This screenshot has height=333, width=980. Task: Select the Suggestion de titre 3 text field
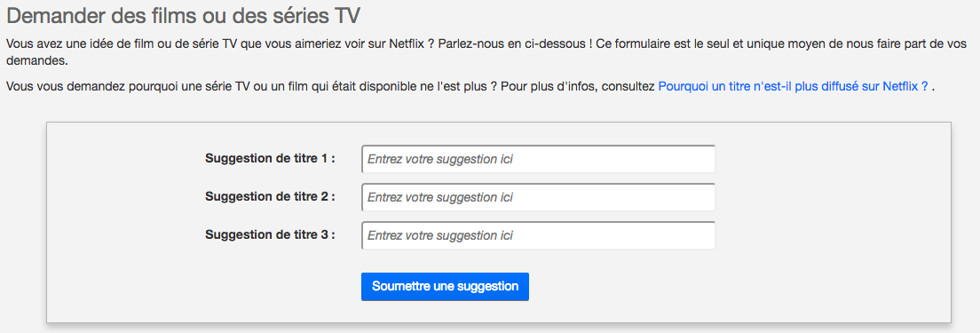538,235
